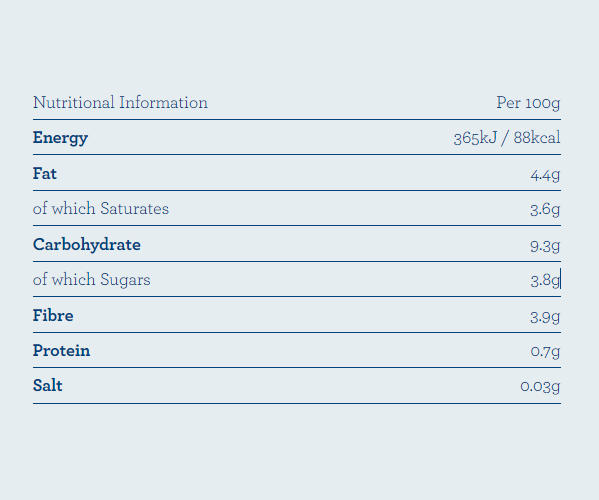Click the Energy row label
The height and width of the screenshot is (500, 599).
click(60, 138)
